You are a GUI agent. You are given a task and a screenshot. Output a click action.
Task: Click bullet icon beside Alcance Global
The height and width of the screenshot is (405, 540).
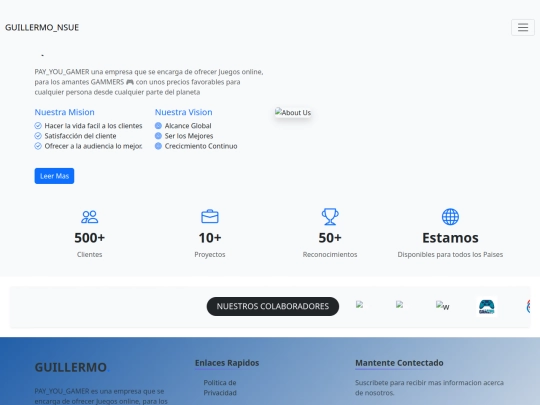158,126
